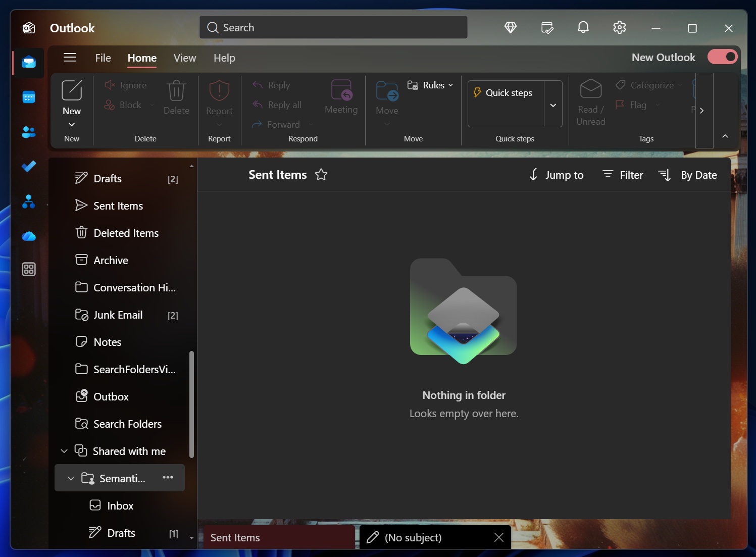The height and width of the screenshot is (557, 756).
Task: Open the New item dropdown arrow
Action: [72, 124]
